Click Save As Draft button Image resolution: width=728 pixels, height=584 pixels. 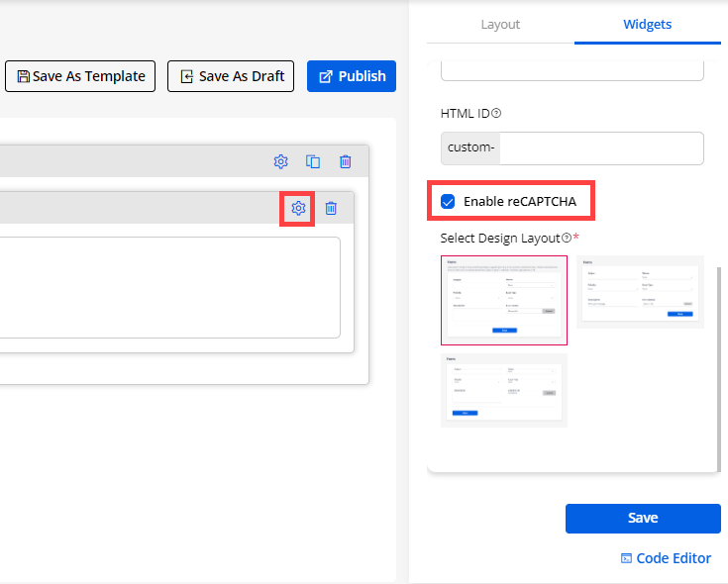[x=231, y=76]
